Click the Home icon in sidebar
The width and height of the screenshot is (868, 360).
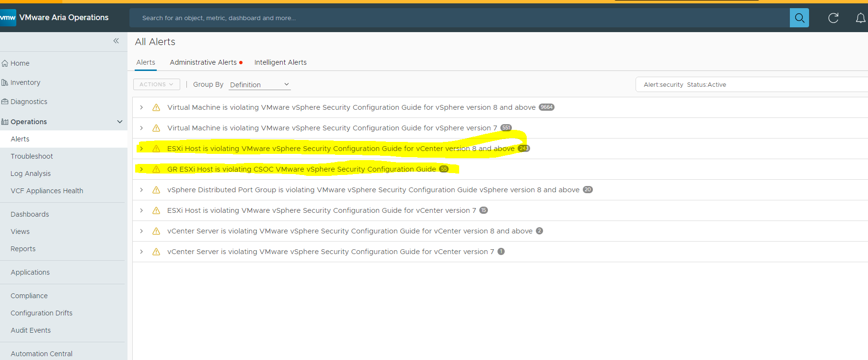[5, 63]
